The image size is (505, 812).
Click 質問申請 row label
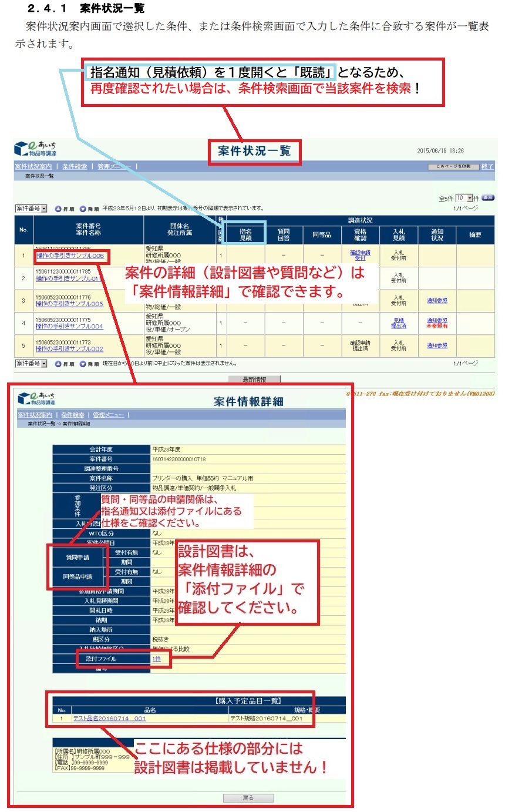point(78,557)
